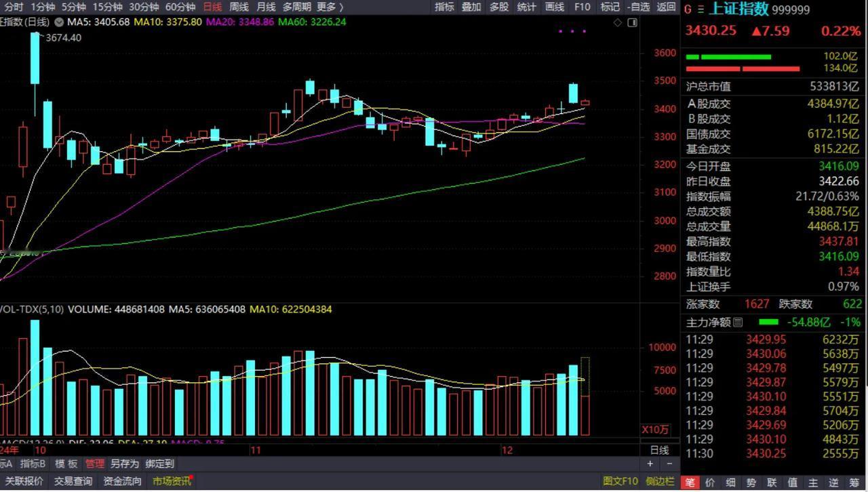Select the 60分钟 period

[180, 7]
